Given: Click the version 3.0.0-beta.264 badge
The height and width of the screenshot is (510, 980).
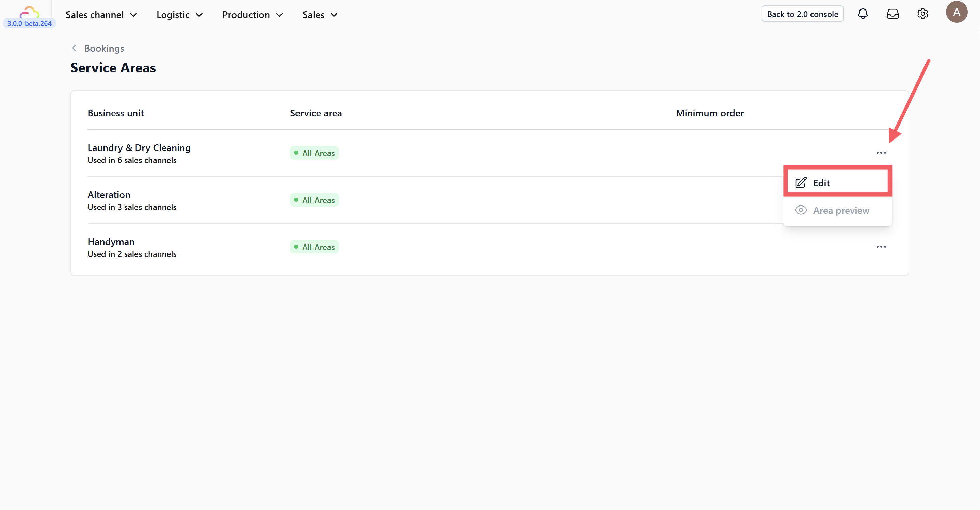Looking at the screenshot, I should tap(30, 23).
